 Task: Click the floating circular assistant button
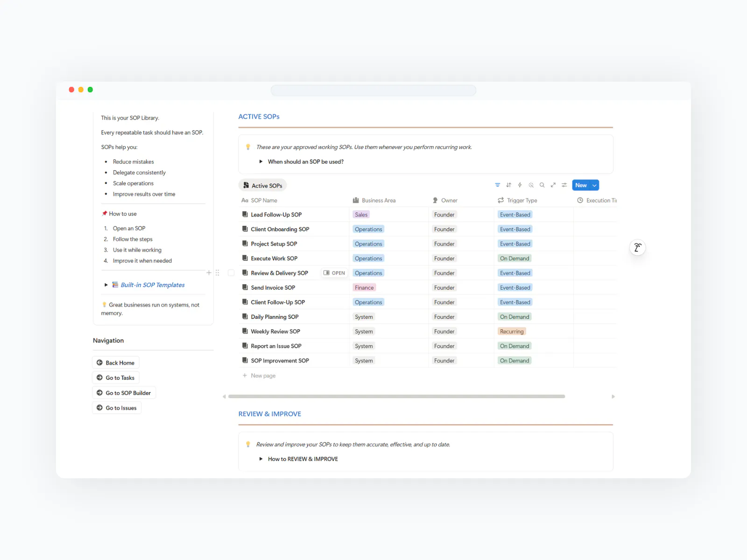637,247
